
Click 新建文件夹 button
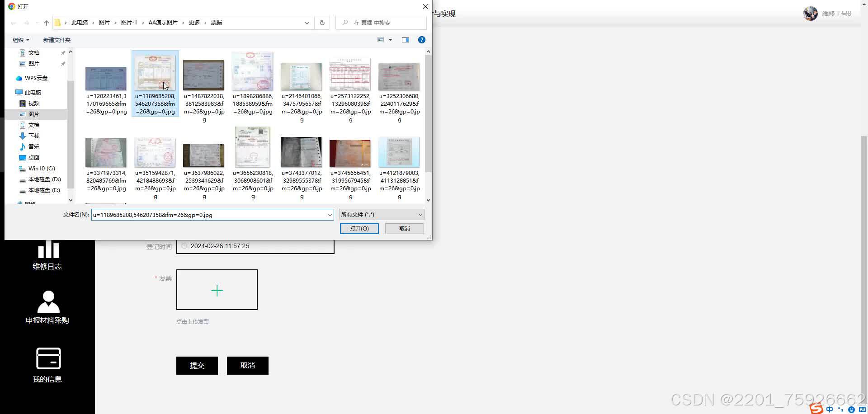click(57, 40)
